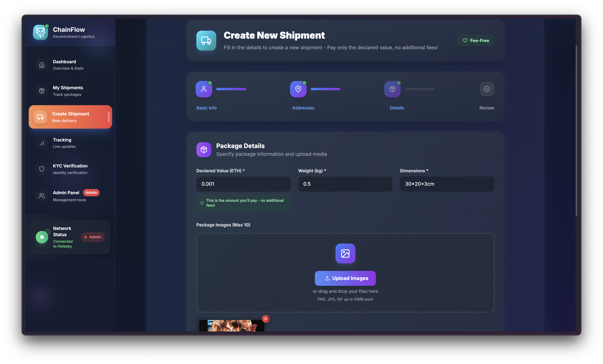Click the KYC Verification shield icon

click(42, 169)
